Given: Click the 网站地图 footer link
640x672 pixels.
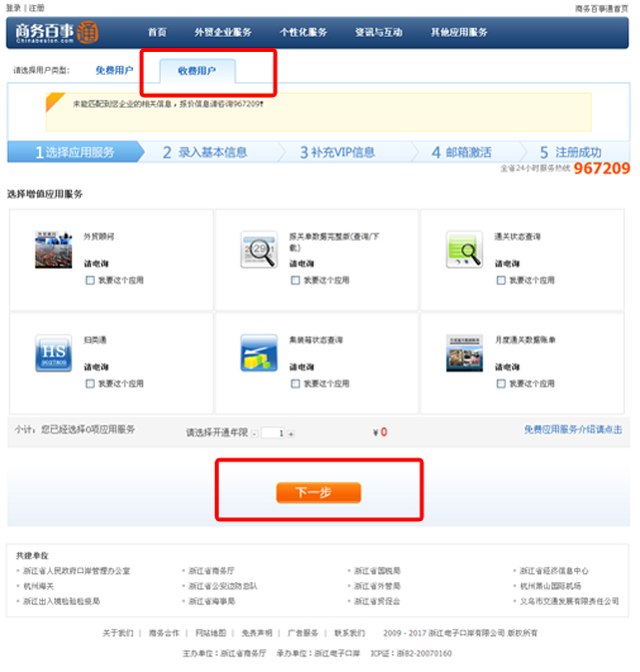Looking at the screenshot, I should (211, 633).
